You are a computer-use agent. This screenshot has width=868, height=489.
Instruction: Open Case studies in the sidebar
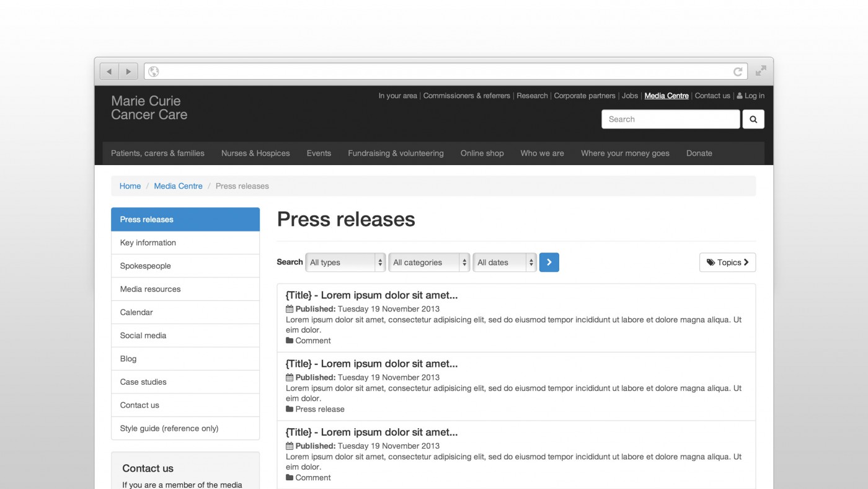coord(185,382)
